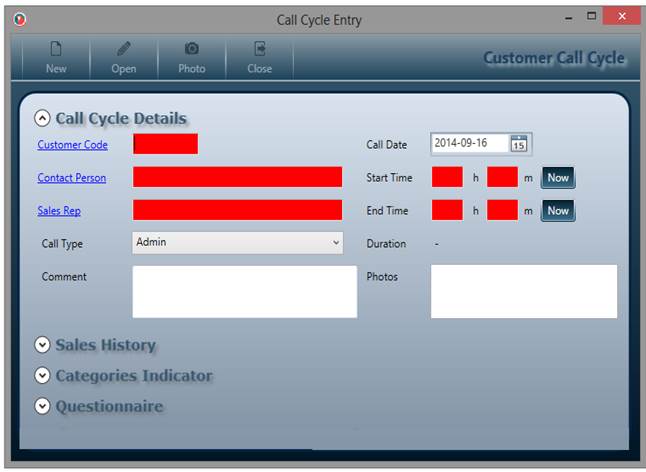Open the Call Type dropdown
Image resolution: width=646 pixels, height=472 pixels.
[x=237, y=242]
